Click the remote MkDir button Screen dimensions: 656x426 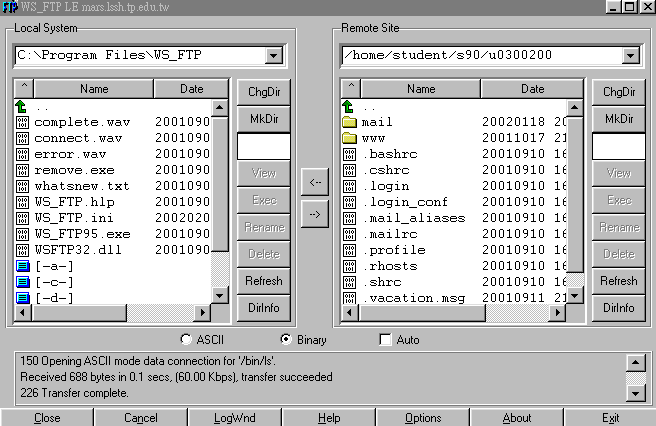tap(618, 119)
